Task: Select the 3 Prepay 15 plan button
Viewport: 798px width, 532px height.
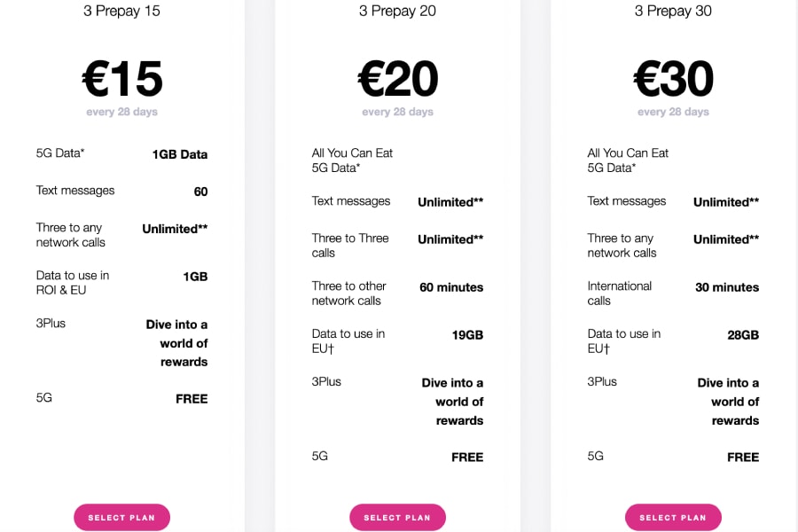Action: pyautogui.click(x=121, y=517)
